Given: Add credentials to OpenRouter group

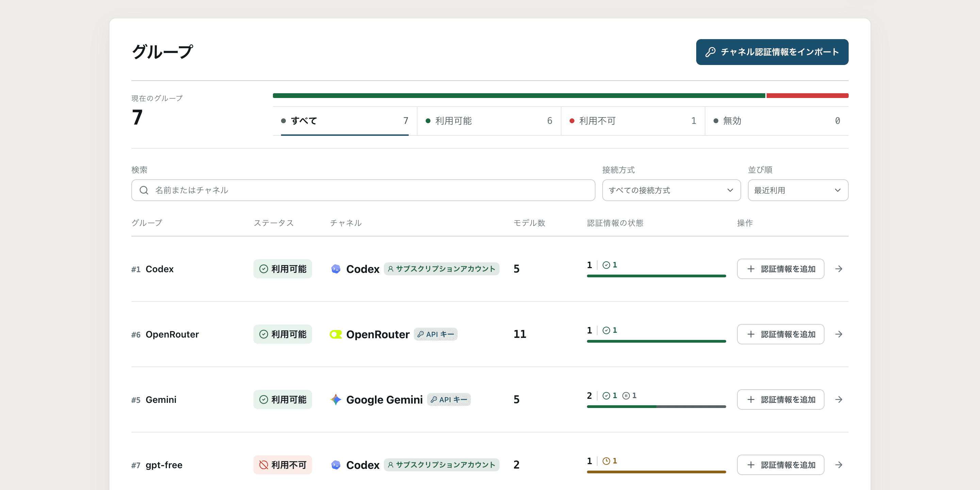Looking at the screenshot, I should tap(780, 334).
